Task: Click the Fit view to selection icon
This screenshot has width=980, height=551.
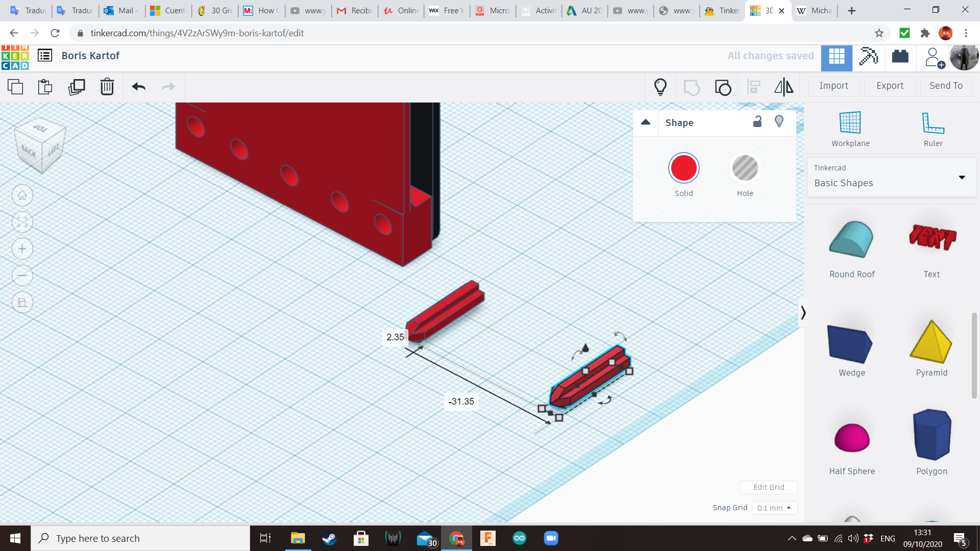Action: pyautogui.click(x=22, y=222)
